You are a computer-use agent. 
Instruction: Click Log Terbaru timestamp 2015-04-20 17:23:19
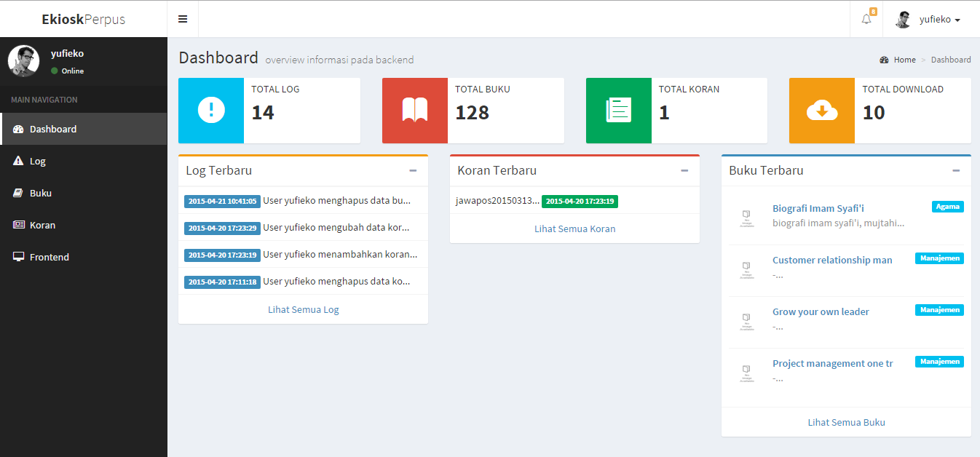click(222, 255)
